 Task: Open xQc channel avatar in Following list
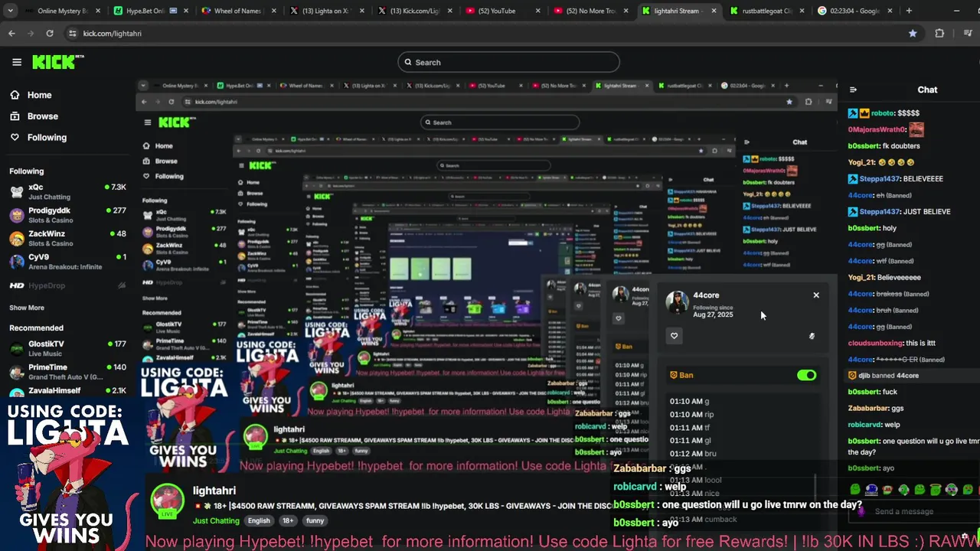coord(17,192)
